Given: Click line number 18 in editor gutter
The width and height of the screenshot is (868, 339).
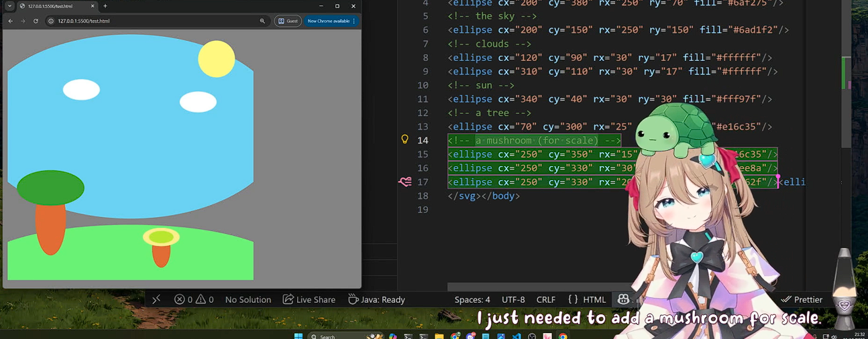Looking at the screenshot, I should (423, 196).
